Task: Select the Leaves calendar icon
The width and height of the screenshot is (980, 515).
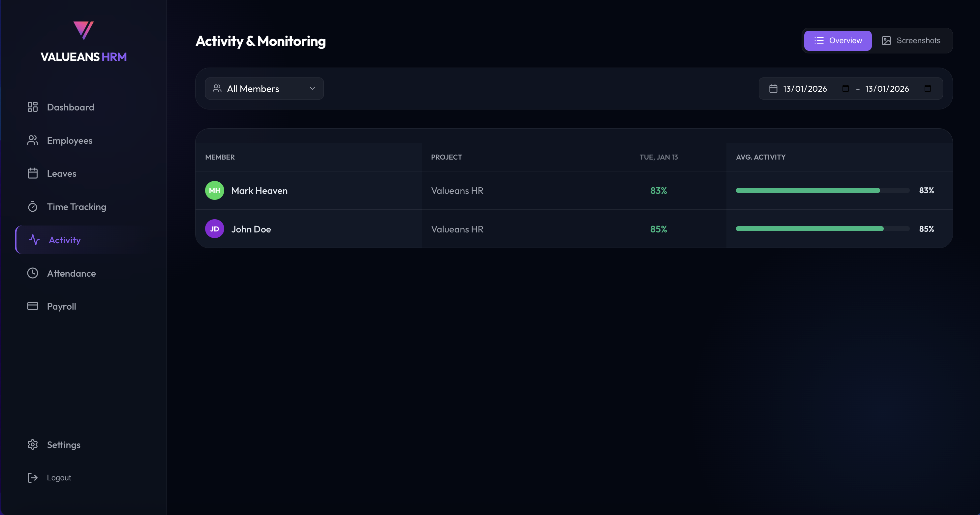Action: [x=33, y=173]
